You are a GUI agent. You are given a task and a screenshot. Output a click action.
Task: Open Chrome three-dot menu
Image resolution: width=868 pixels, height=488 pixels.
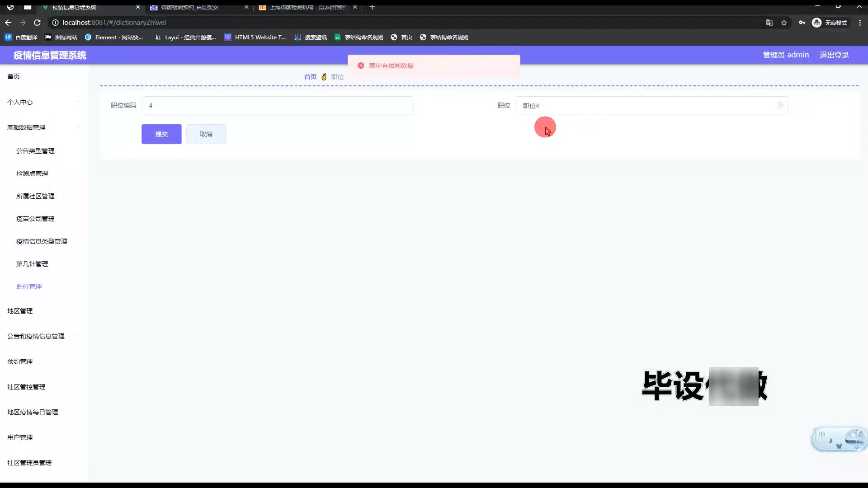click(x=860, y=23)
